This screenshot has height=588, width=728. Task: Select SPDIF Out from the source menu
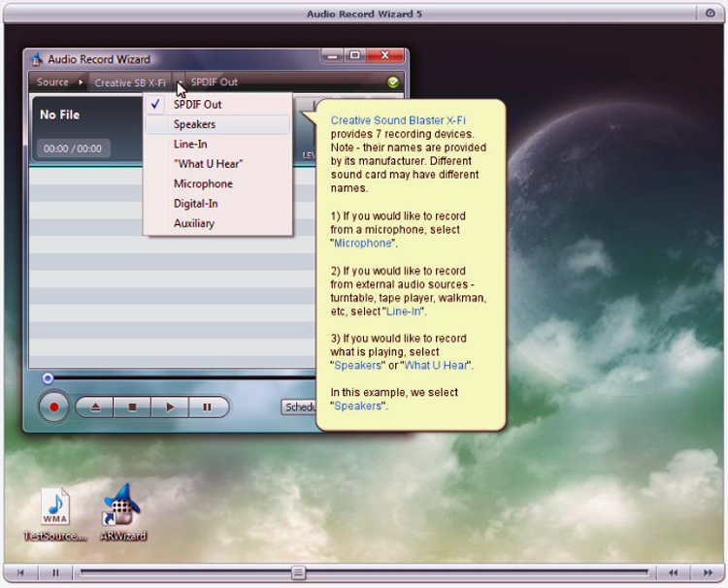(x=217, y=105)
